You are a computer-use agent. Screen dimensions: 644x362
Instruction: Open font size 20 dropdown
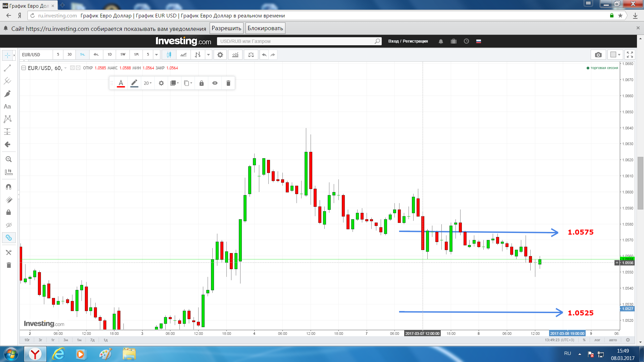point(148,83)
